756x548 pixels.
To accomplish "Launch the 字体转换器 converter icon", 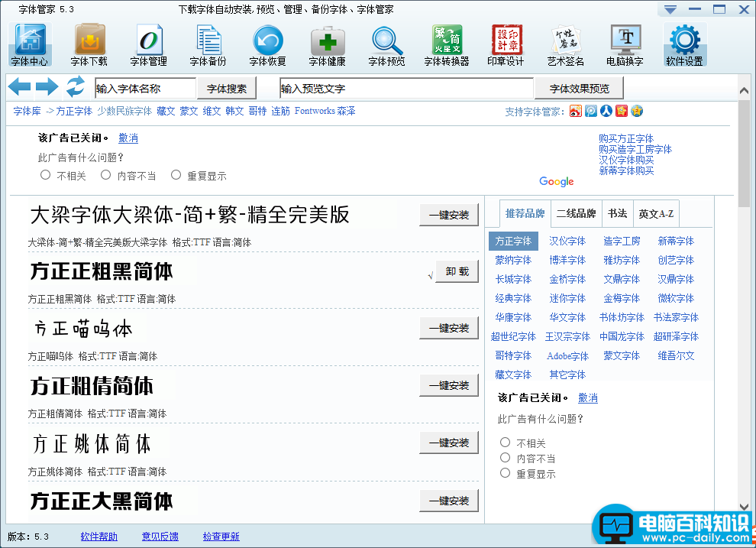I will click(x=447, y=45).
